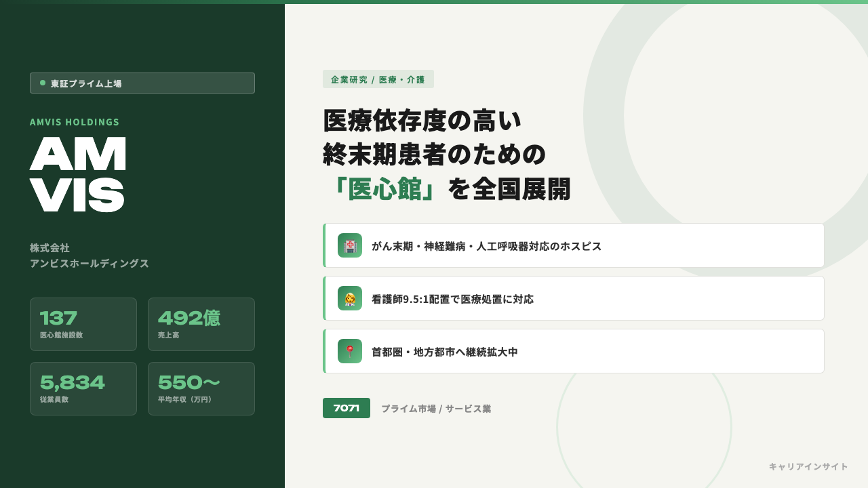Open the 看護師9.5:1配置 card
The height and width of the screenshot is (488, 868).
pos(574,298)
